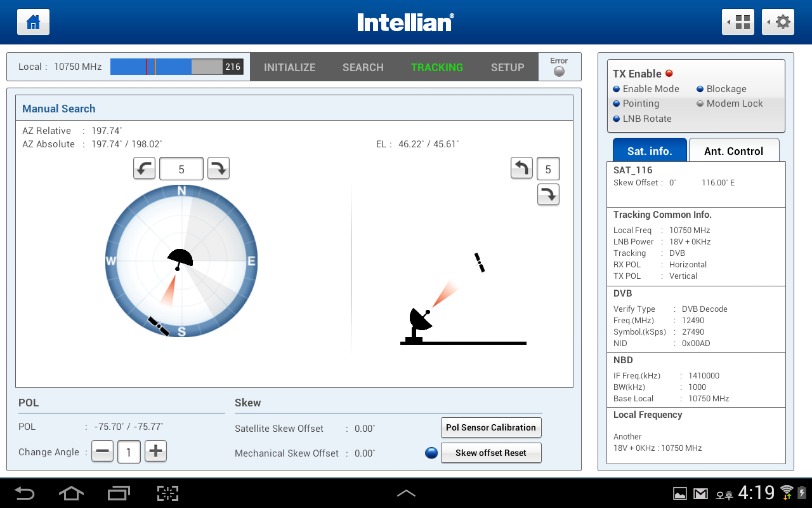Tap the NID value 0x00AD

point(696,344)
